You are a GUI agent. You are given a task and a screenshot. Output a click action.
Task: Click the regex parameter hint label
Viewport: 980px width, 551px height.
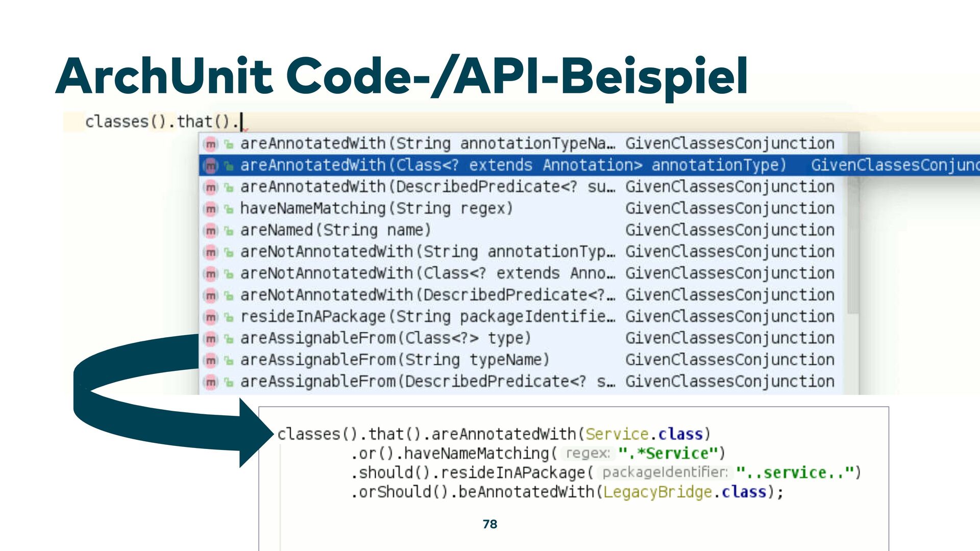[x=587, y=453]
